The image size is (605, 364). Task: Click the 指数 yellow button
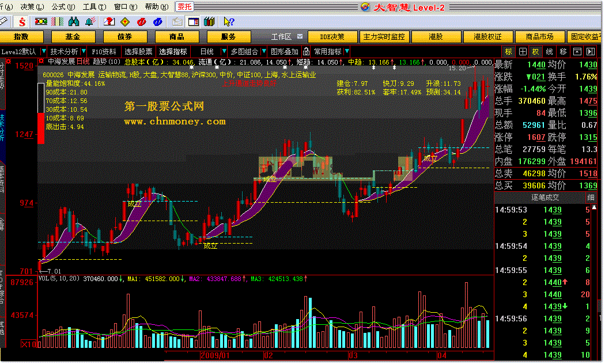click(21, 37)
